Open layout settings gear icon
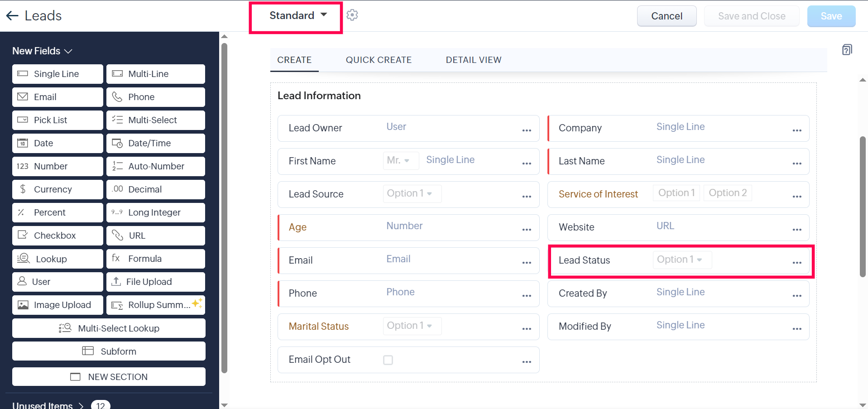 [x=352, y=15]
